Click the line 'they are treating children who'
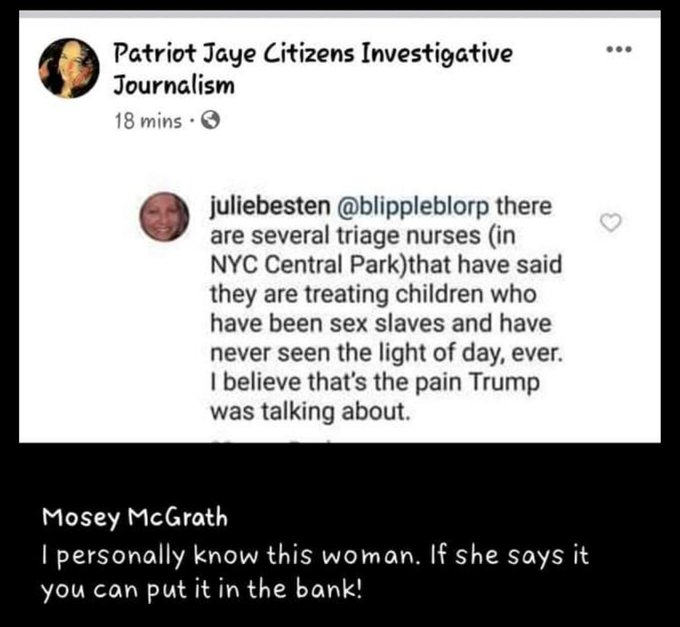Viewport: 680px width, 627px height. coord(373,294)
